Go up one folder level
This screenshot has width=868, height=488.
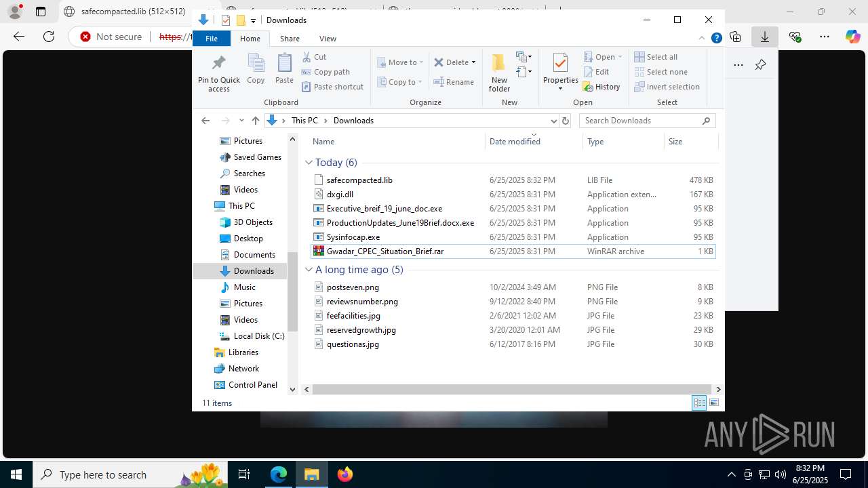255,121
